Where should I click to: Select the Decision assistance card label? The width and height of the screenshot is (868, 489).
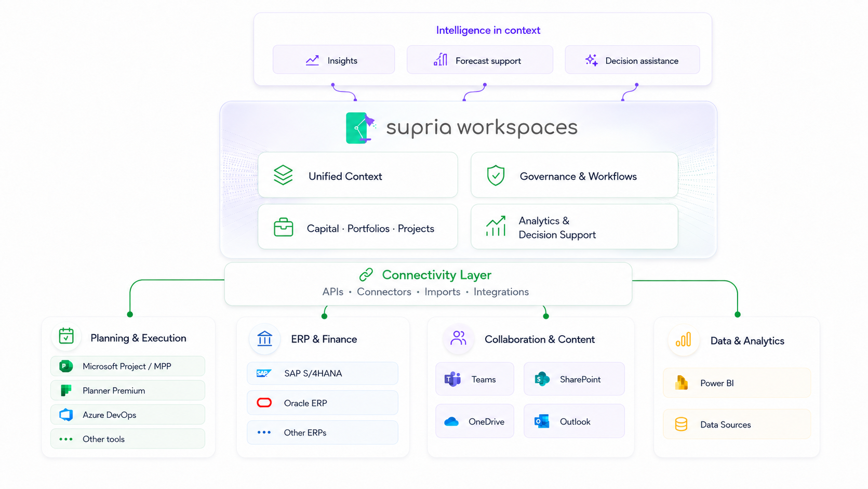click(642, 61)
